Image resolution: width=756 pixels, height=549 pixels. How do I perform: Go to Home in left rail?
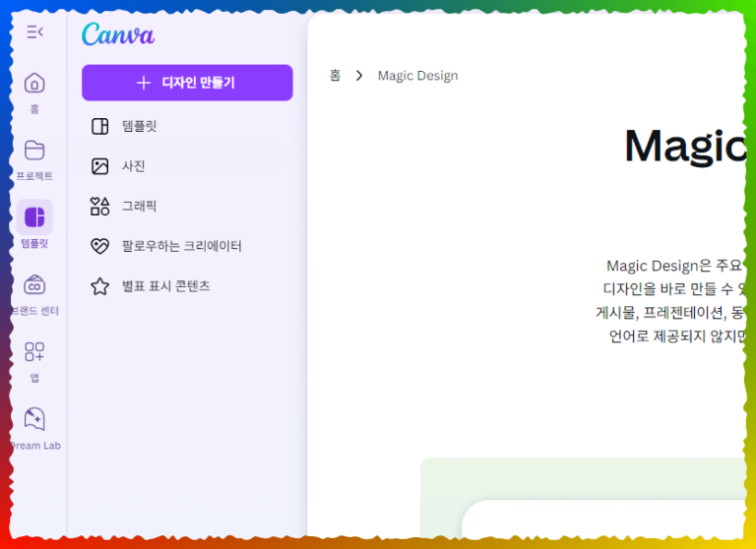[x=34, y=92]
